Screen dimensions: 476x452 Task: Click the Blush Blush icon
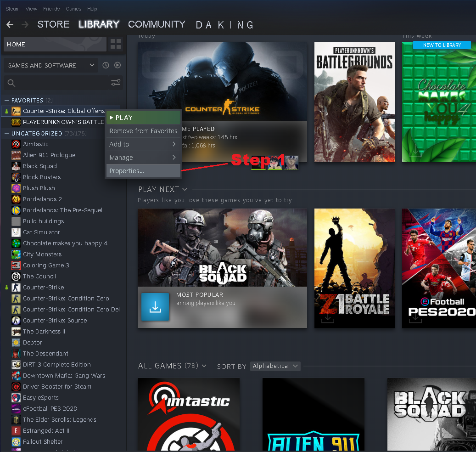tap(16, 188)
